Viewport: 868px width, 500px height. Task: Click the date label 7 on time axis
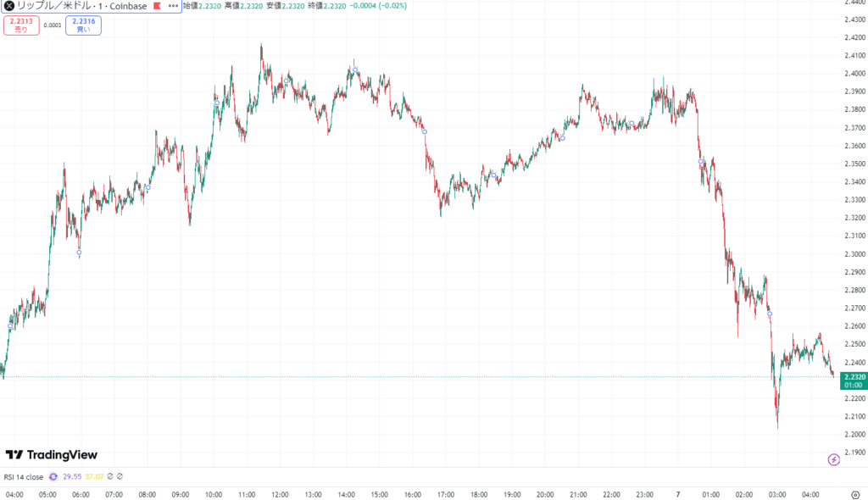click(x=677, y=494)
